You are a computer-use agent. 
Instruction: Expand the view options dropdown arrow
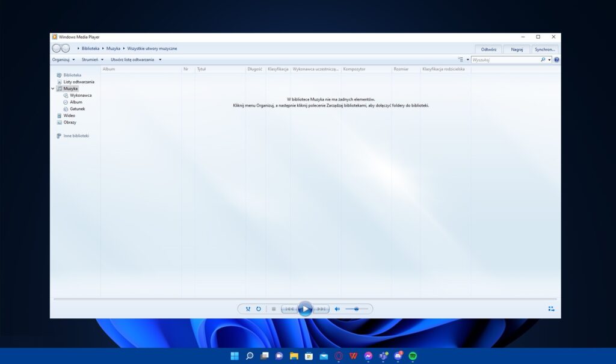(x=467, y=60)
